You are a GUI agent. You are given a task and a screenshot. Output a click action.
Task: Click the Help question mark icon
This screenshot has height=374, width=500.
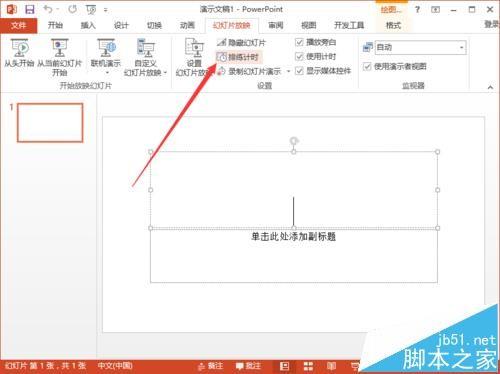point(417,10)
